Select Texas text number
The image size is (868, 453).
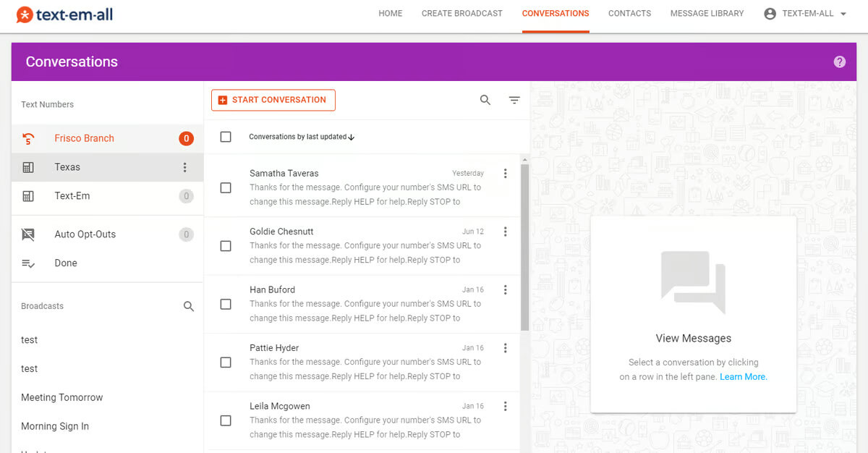(107, 167)
